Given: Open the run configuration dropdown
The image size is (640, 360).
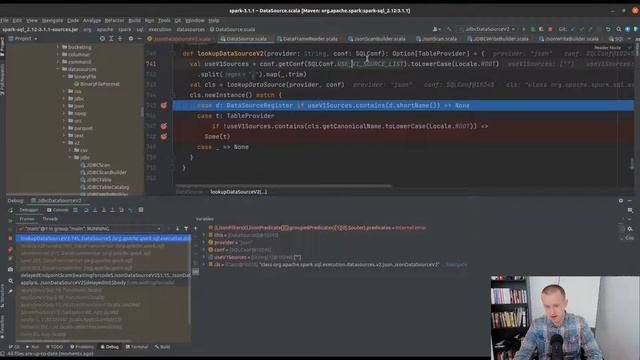Looking at the screenshot, I should tap(487, 29).
